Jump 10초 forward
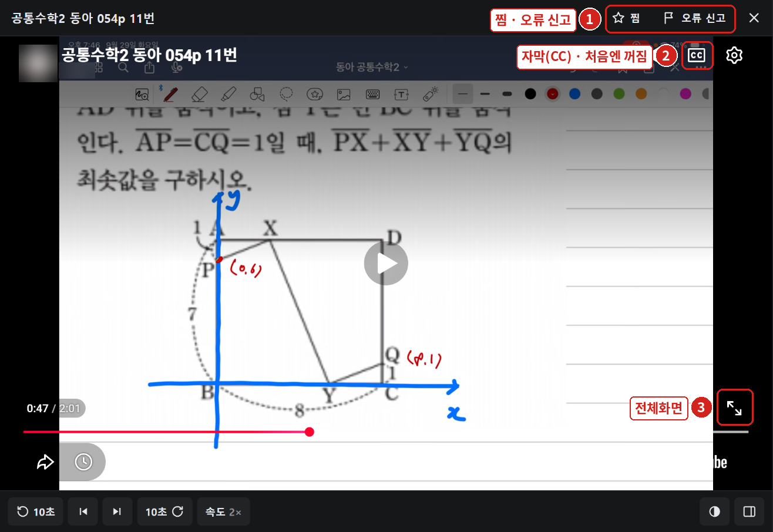773x532 pixels. pos(164,511)
